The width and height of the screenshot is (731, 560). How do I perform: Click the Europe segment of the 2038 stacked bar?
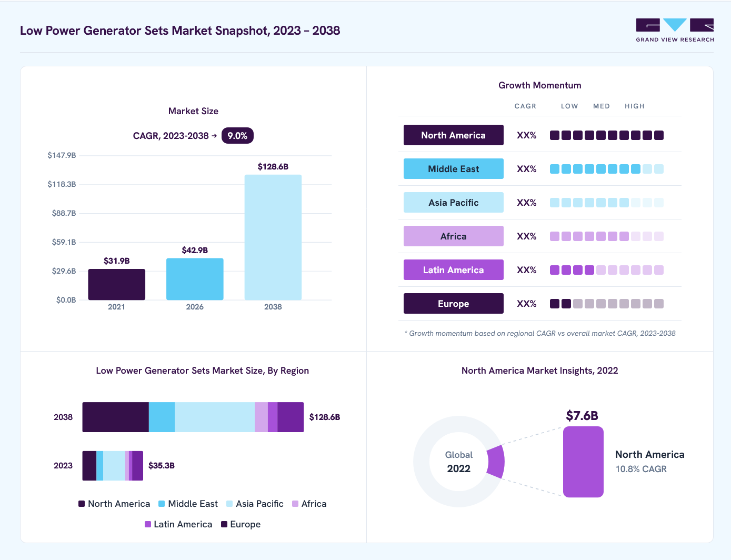click(x=291, y=417)
